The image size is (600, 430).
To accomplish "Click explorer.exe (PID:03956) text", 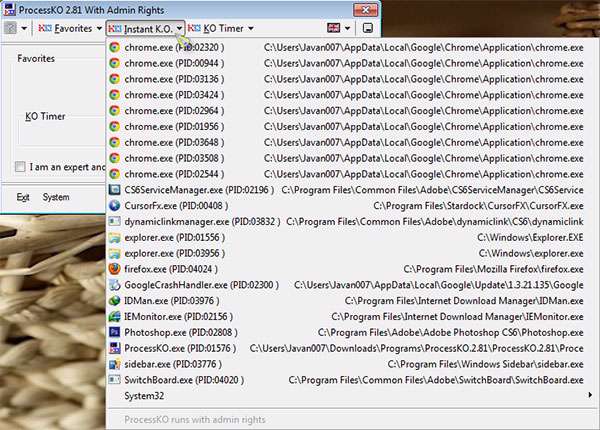I will pos(174,253).
